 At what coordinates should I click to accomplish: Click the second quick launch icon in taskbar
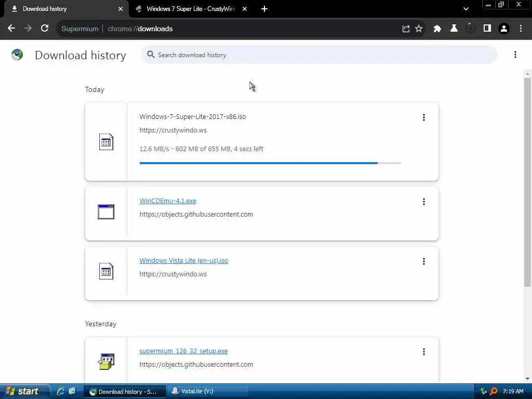click(x=72, y=391)
